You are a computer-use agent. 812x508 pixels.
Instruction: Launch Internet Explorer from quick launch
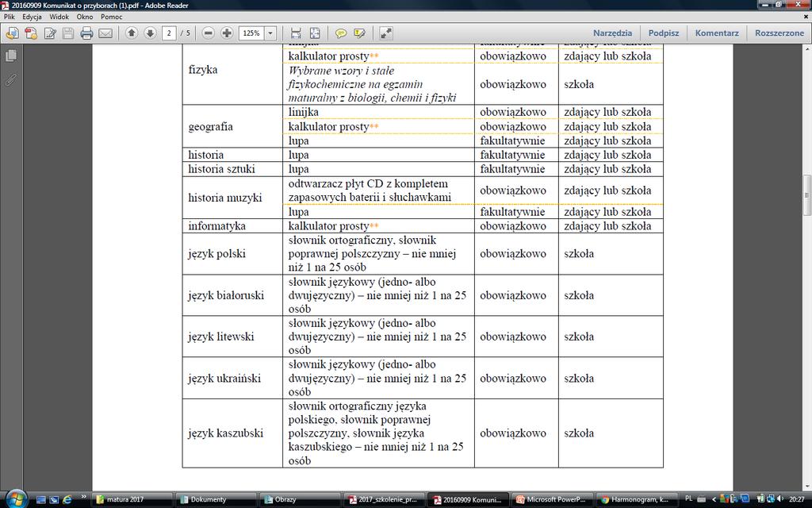67,500
